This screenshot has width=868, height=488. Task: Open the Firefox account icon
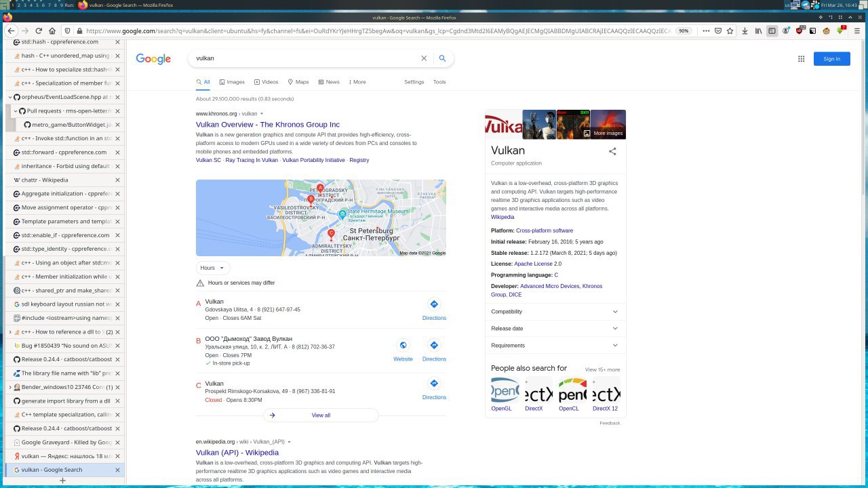coord(786,30)
